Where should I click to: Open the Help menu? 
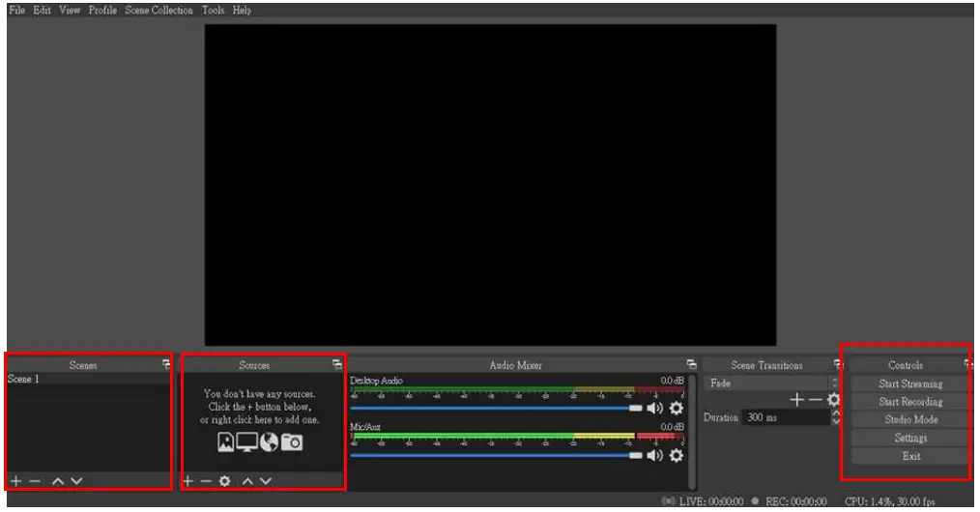[242, 10]
